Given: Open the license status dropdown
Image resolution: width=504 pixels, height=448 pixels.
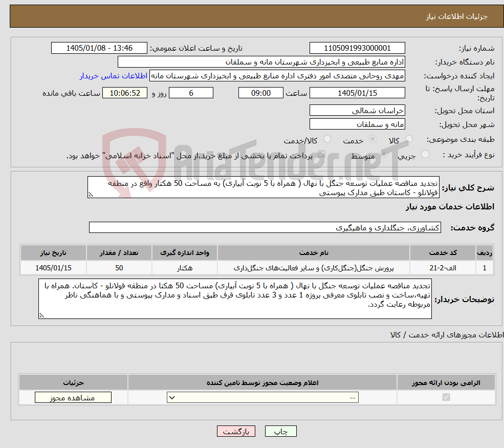Looking at the screenshot, I should pos(262,397).
